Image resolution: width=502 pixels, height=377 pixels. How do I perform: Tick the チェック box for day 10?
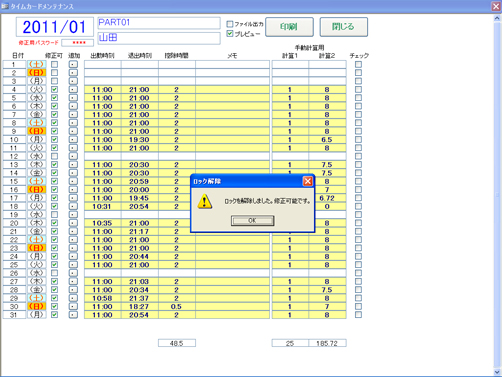tap(358, 139)
